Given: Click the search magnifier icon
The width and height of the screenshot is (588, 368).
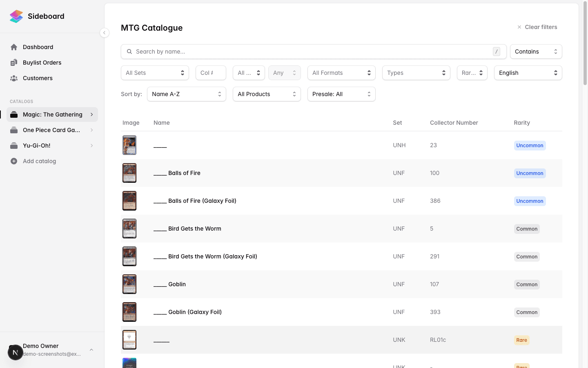Looking at the screenshot, I should (x=129, y=52).
